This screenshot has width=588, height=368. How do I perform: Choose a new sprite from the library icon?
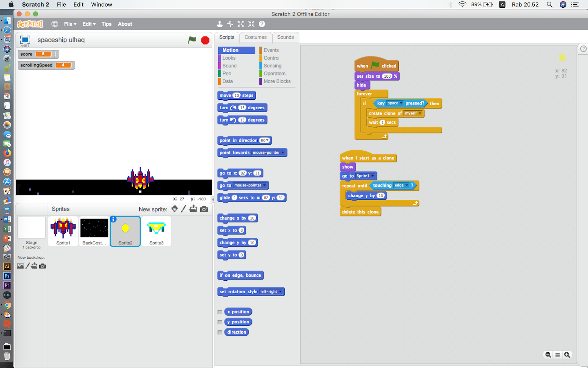[174, 209]
